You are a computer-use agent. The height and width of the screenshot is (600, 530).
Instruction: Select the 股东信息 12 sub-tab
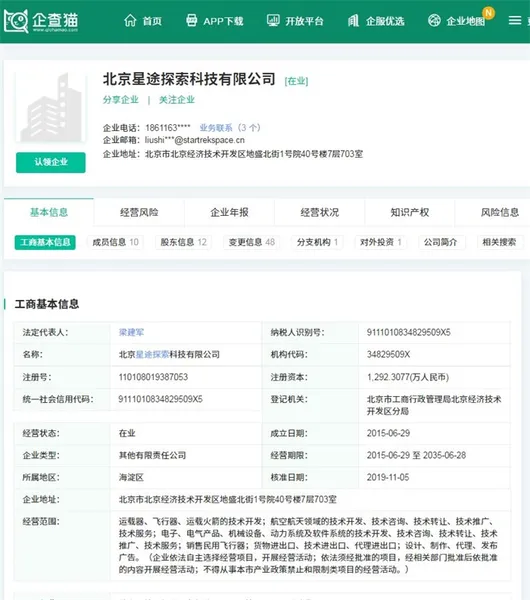click(x=183, y=242)
